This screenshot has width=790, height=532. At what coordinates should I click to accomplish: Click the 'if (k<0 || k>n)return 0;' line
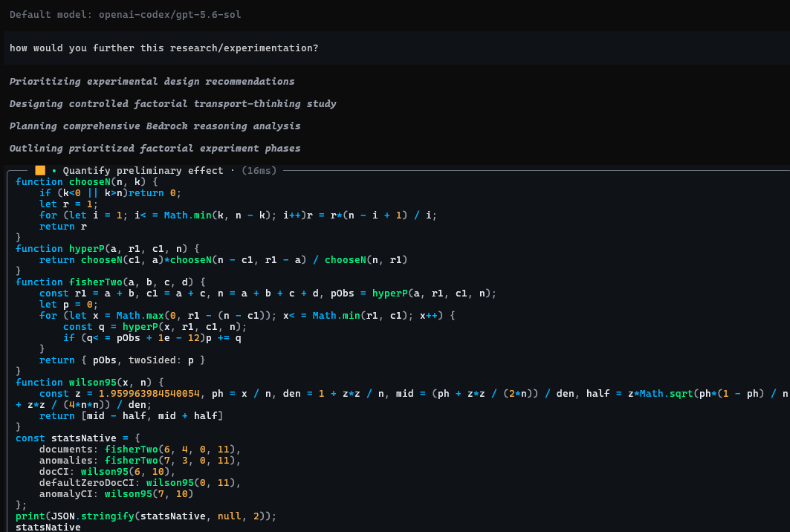tap(110, 193)
